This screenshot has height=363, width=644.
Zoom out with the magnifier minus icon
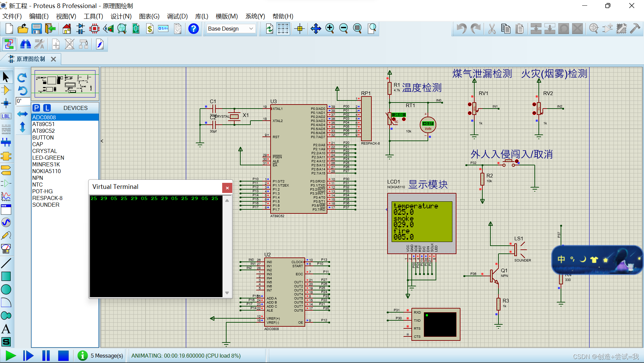pos(344,29)
